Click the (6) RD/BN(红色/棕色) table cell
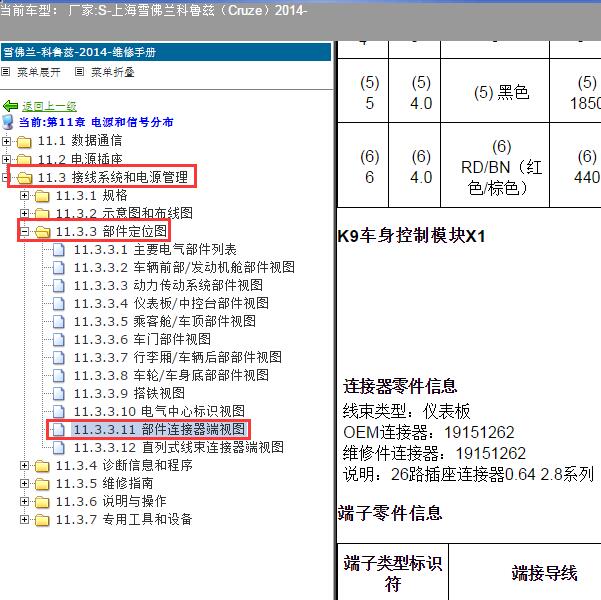Viewport: 601px width, 600px height. (495, 165)
